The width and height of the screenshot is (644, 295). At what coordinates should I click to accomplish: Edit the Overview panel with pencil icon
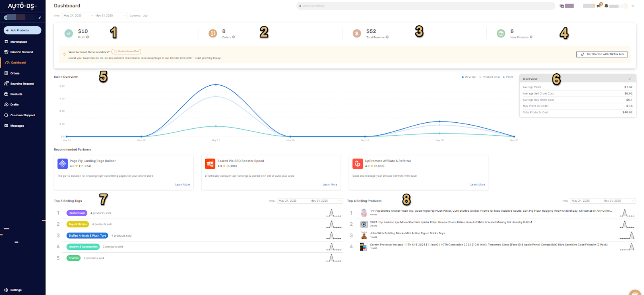[x=630, y=79]
